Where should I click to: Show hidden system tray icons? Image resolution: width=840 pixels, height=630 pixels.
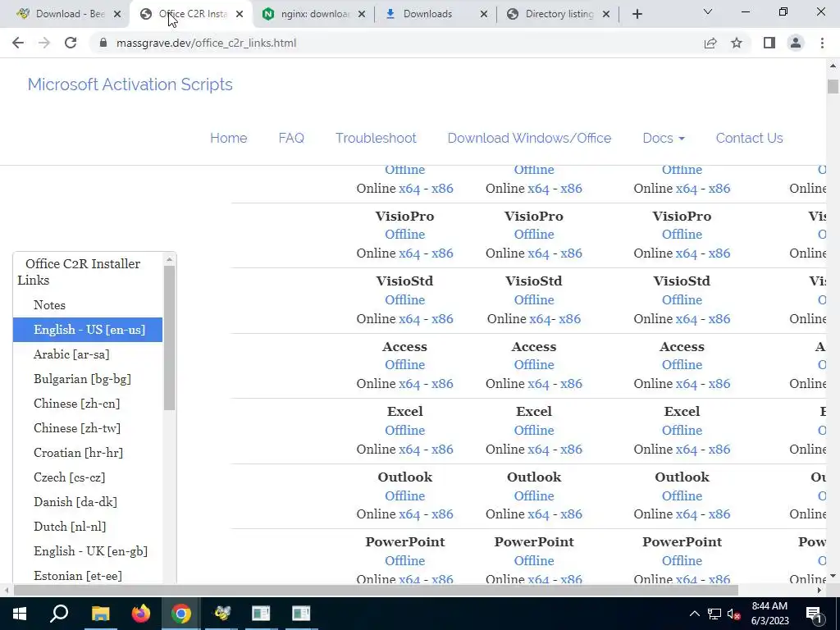[x=694, y=614]
